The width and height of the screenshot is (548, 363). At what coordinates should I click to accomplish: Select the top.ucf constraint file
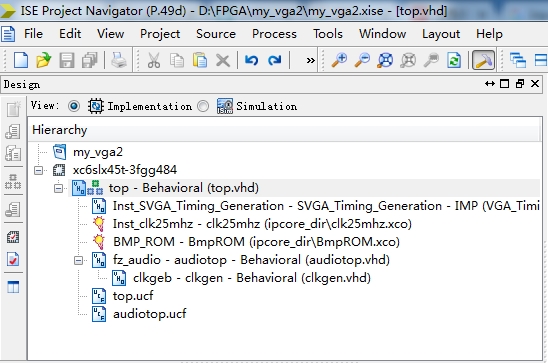[133, 296]
